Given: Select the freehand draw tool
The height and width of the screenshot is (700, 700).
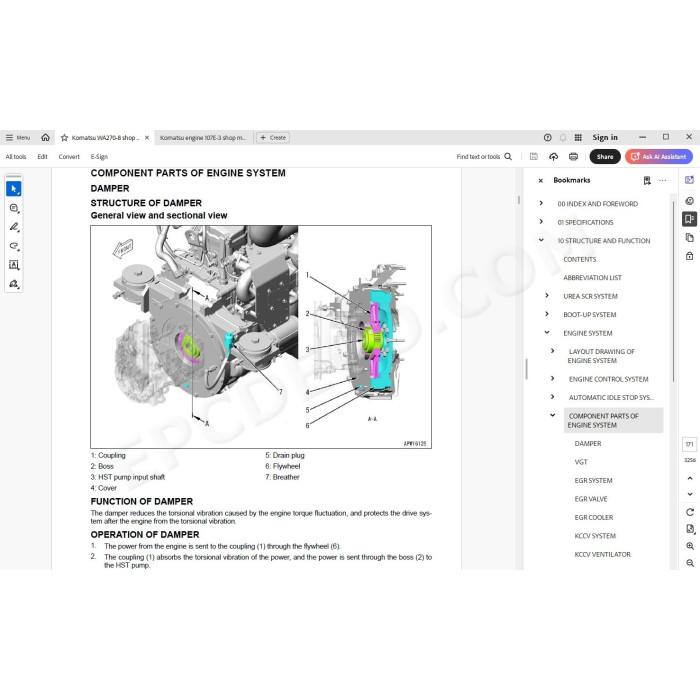Looking at the screenshot, I should point(14,246).
